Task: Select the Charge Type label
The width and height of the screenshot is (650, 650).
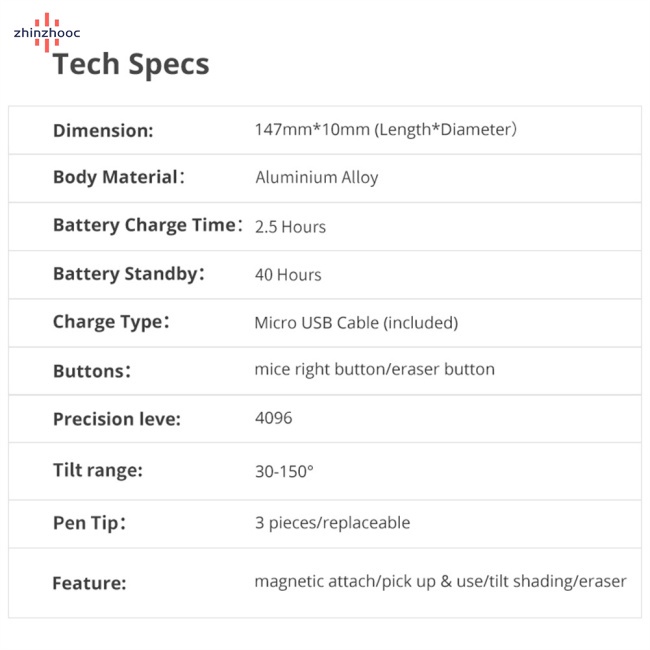Action: pyautogui.click(x=110, y=322)
